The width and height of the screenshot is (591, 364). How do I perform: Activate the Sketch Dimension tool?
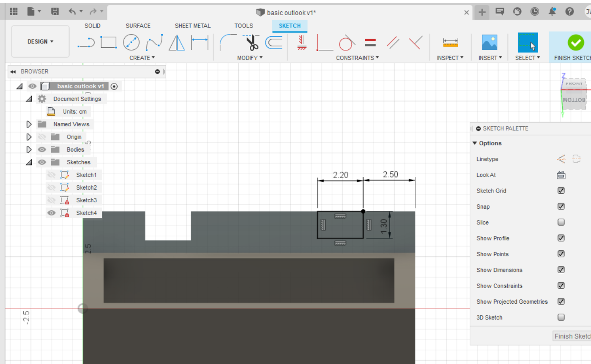[200, 42]
